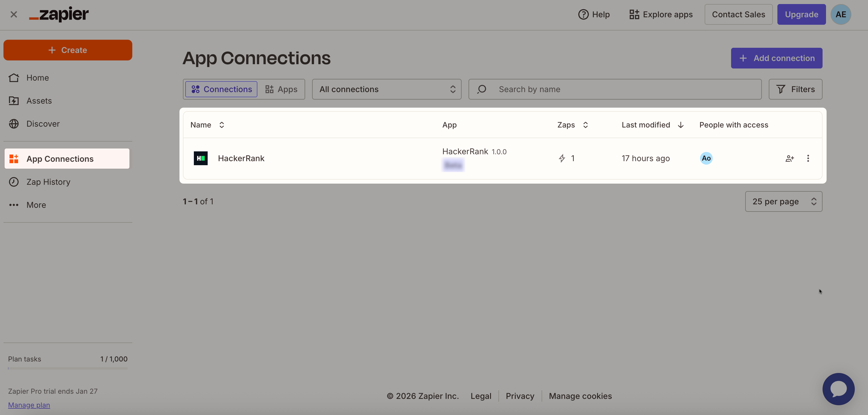
Task: Open the Zapier home logo
Action: [x=59, y=14]
